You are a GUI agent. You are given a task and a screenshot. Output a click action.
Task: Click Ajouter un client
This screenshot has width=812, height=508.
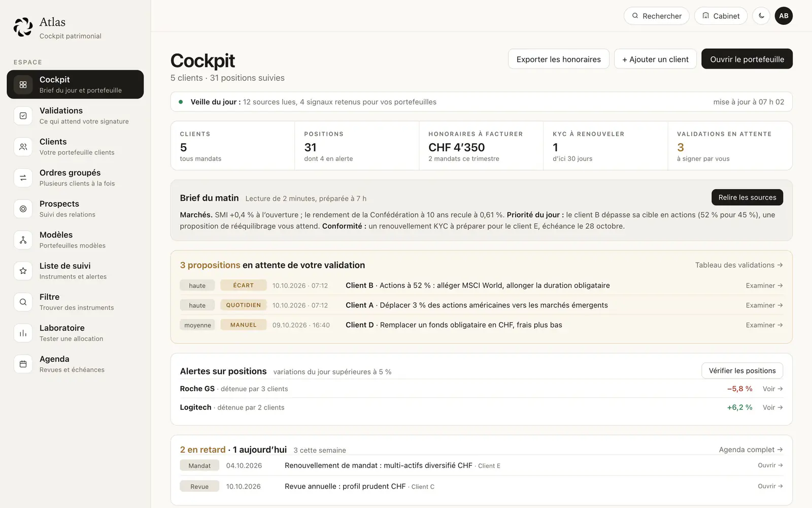pyautogui.click(x=655, y=59)
